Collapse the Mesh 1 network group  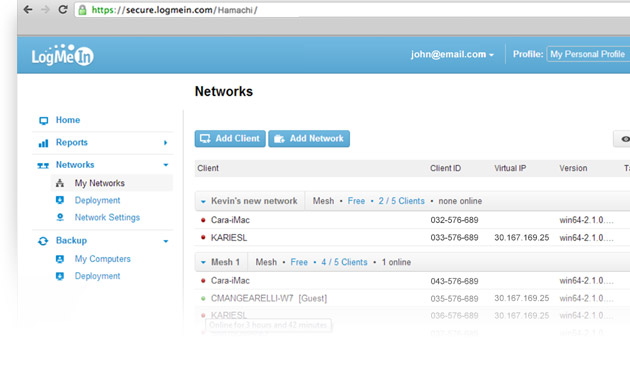pyautogui.click(x=203, y=262)
